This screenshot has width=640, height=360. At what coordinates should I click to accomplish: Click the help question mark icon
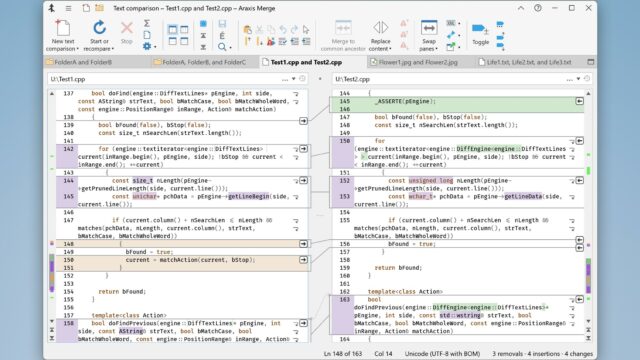tap(538, 8)
